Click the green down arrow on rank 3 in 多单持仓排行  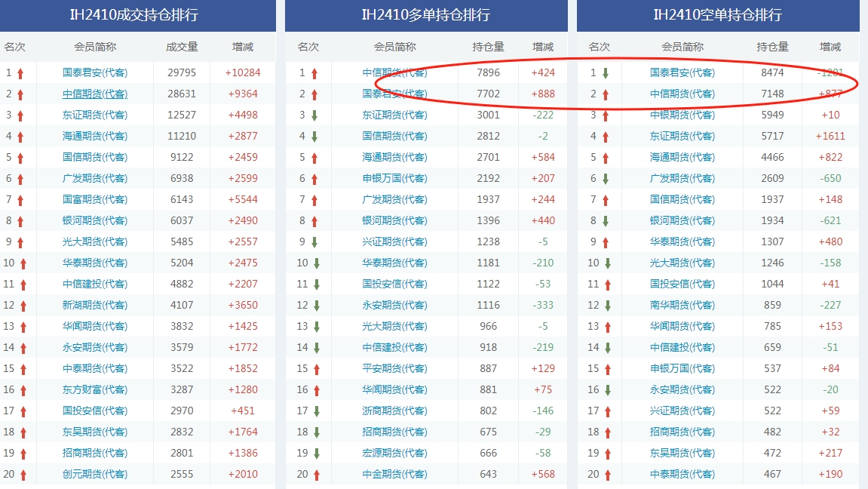(314, 115)
